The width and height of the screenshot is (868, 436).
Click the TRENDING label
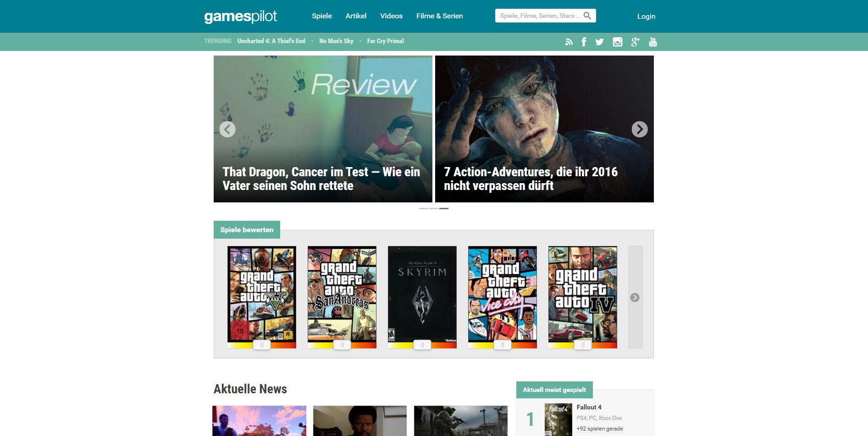pos(218,41)
